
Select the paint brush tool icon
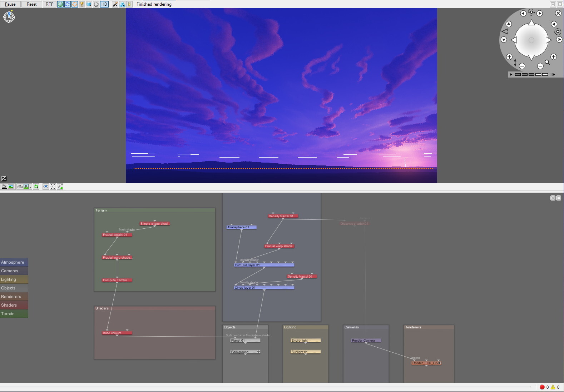(115, 4)
